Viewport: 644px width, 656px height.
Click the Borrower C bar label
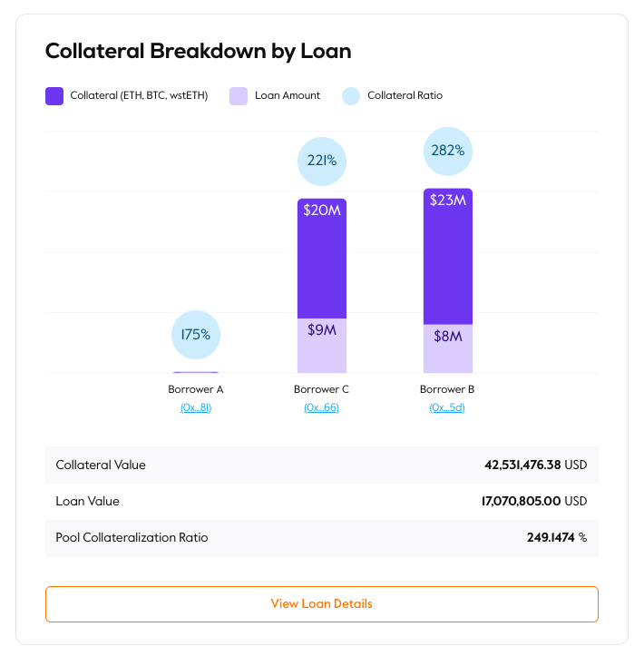pyautogui.click(x=322, y=389)
